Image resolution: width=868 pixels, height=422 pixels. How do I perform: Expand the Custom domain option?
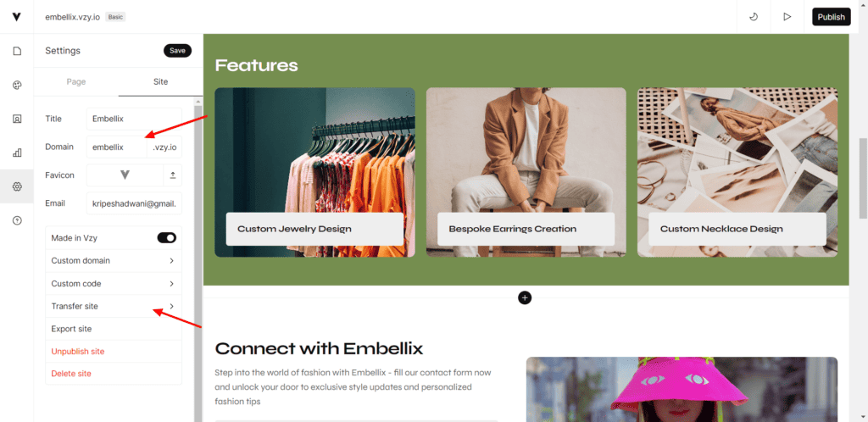click(114, 260)
